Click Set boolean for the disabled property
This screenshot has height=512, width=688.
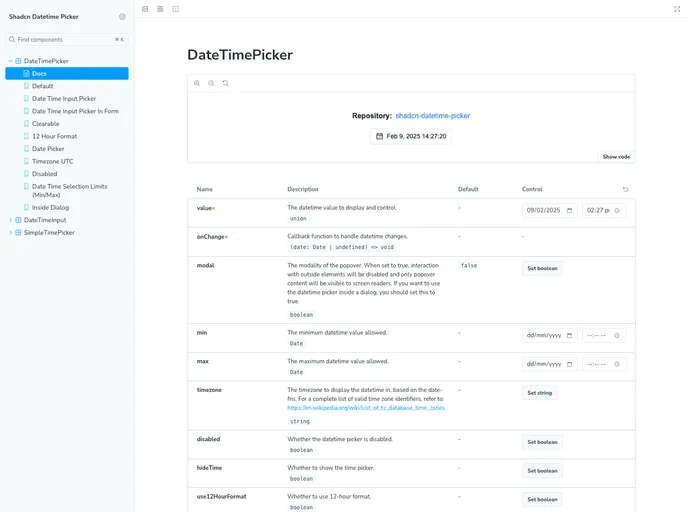pos(542,442)
